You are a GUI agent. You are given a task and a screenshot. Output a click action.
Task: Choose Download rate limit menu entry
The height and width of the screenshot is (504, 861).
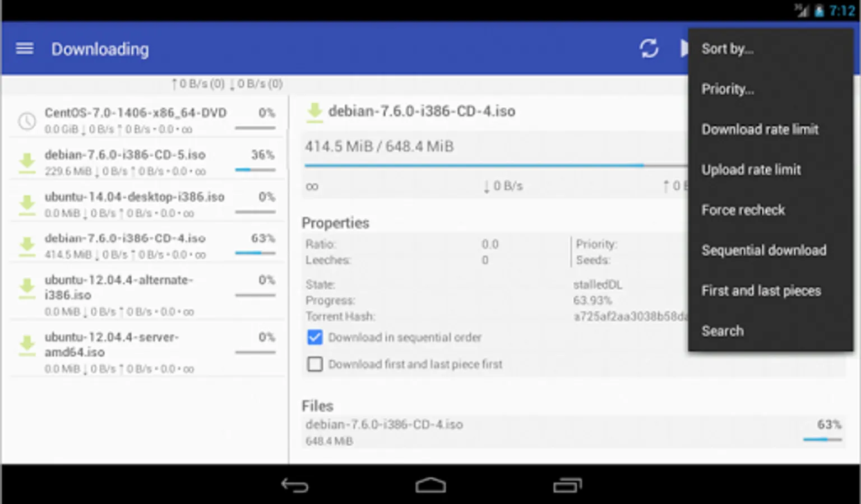click(x=771, y=129)
